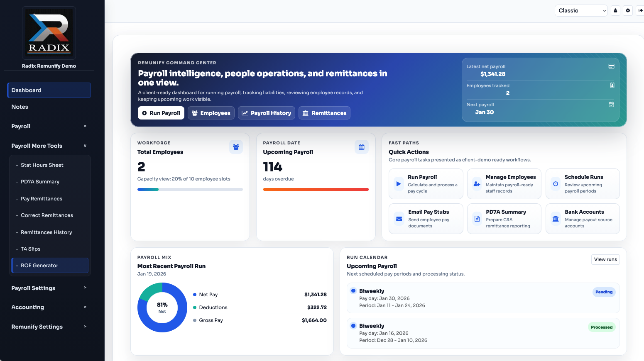
Task: Click the Deductions green legend dot
Action: 195,307
